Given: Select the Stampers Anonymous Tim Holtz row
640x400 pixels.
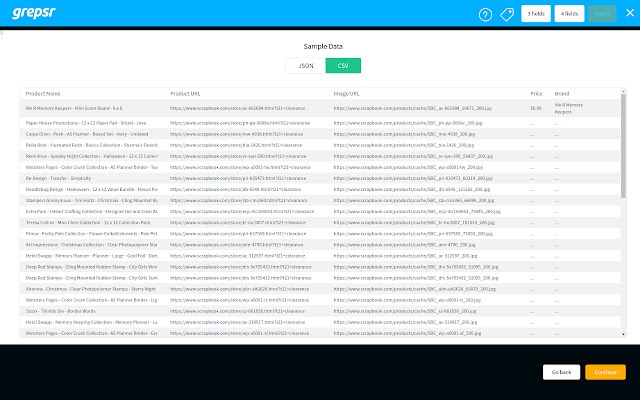Looking at the screenshot, I should [320, 200].
